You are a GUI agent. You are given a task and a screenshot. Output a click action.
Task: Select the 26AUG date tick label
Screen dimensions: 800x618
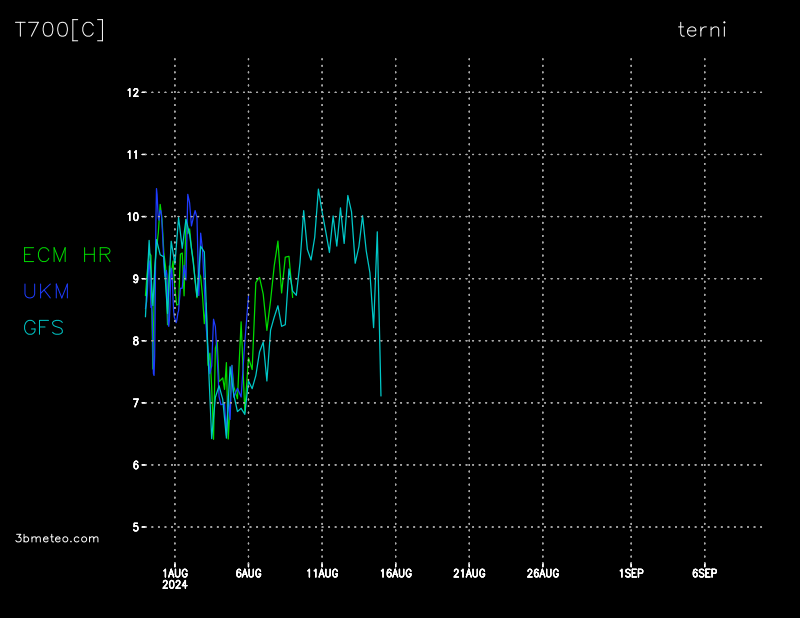[x=543, y=573]
